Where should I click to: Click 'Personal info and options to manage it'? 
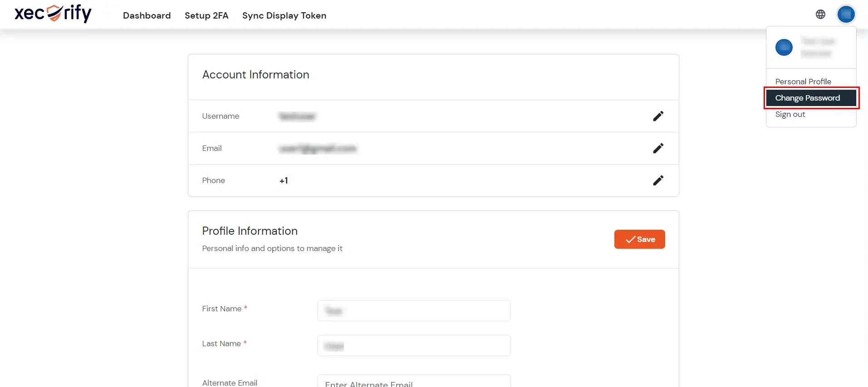272,248
